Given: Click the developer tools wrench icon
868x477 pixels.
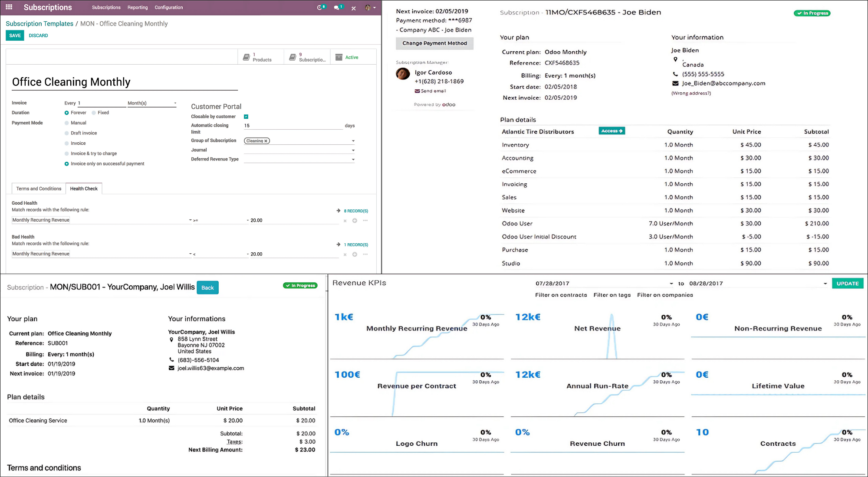Looking at the screenshot, I should coord(354,8).
